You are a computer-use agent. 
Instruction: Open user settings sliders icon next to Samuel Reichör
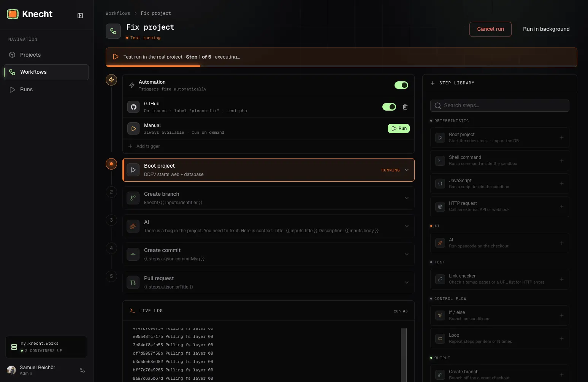pyautogui.click(x=82, y=370)
